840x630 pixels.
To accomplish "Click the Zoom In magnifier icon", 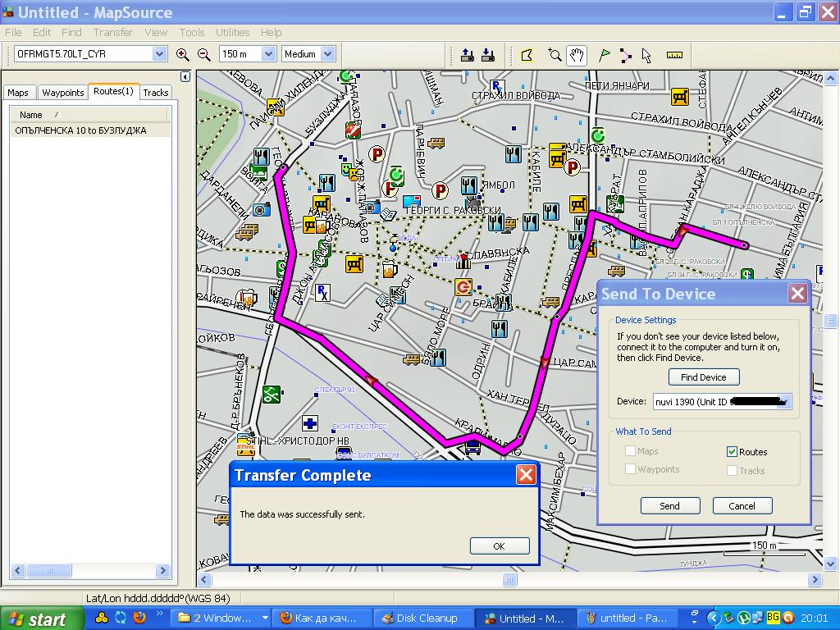I will [x=182, y=54].
